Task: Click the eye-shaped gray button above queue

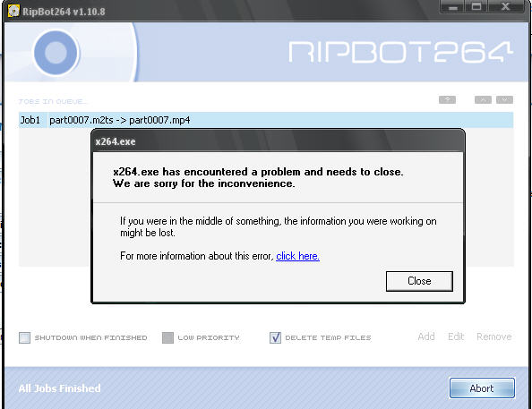Action: pos(447,99)
